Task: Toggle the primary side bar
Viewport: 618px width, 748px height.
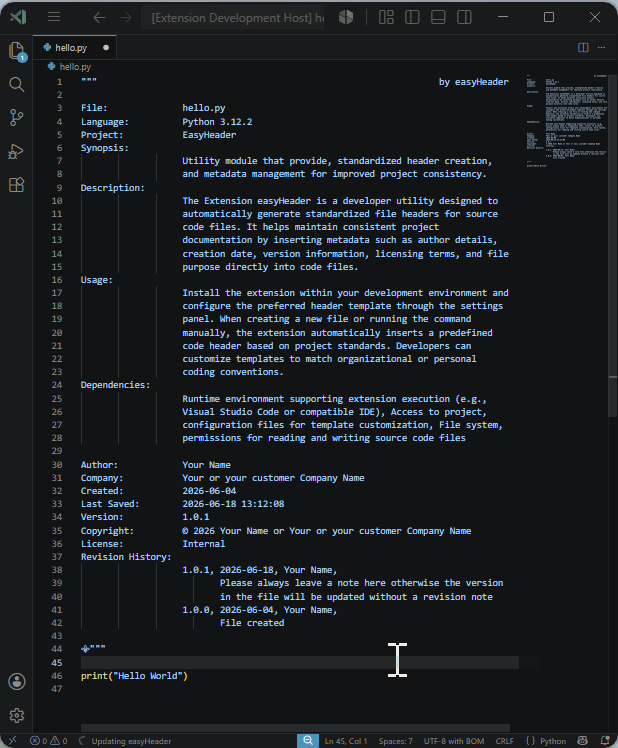Action: click(x=412, y=17)
